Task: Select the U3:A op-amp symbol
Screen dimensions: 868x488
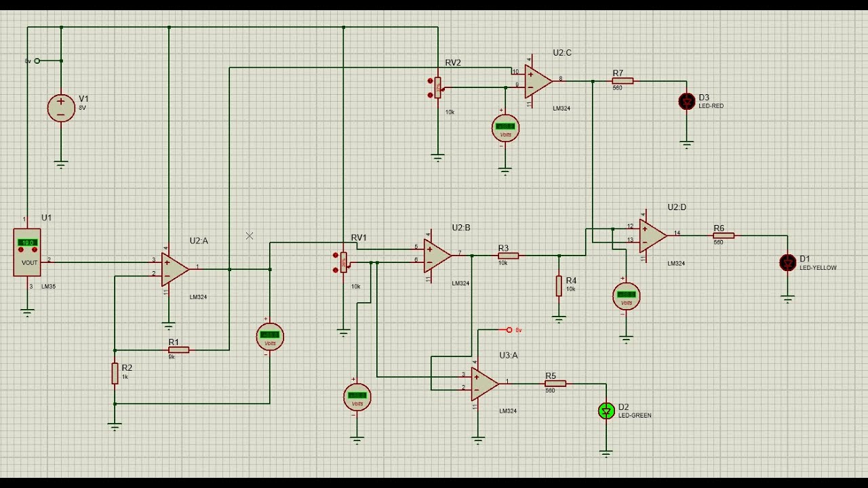Action: [x=485, y=384]
